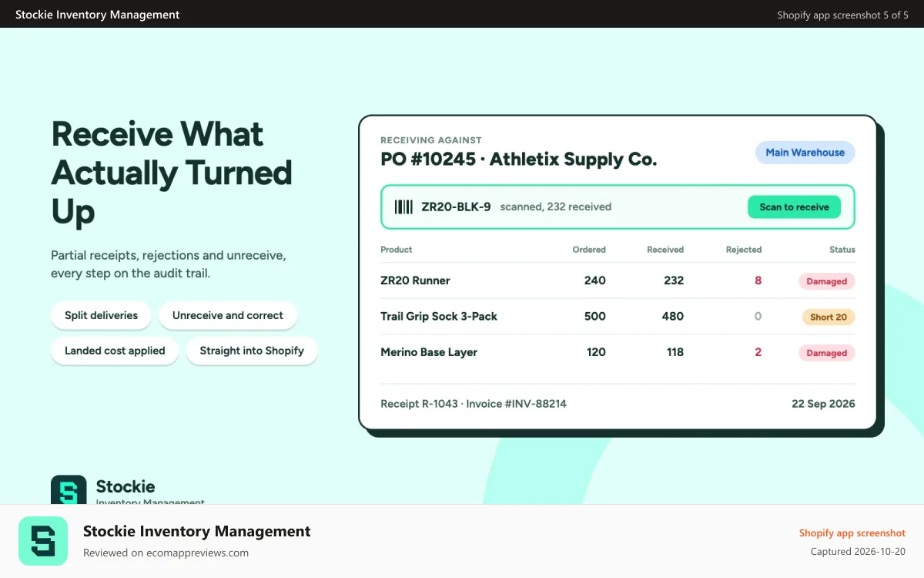Click rejected count 0 for Trail Grip Sock

[x=758, y=316]
